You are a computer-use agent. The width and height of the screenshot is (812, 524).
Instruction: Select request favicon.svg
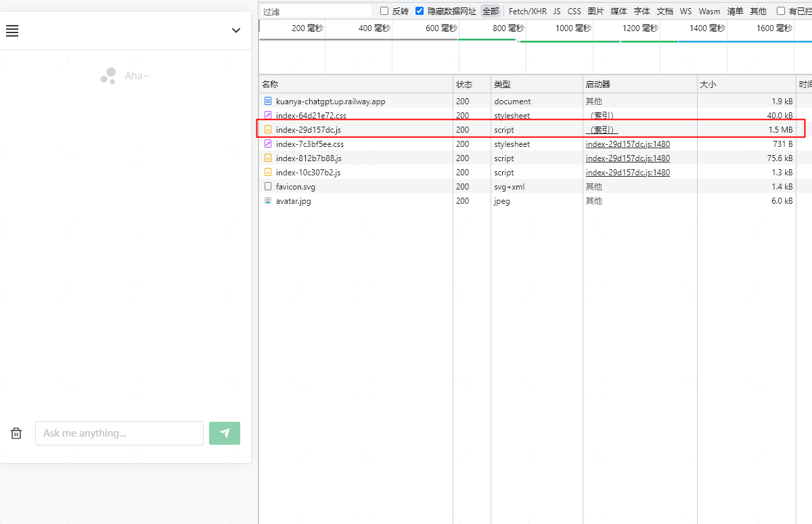(296, 187)
